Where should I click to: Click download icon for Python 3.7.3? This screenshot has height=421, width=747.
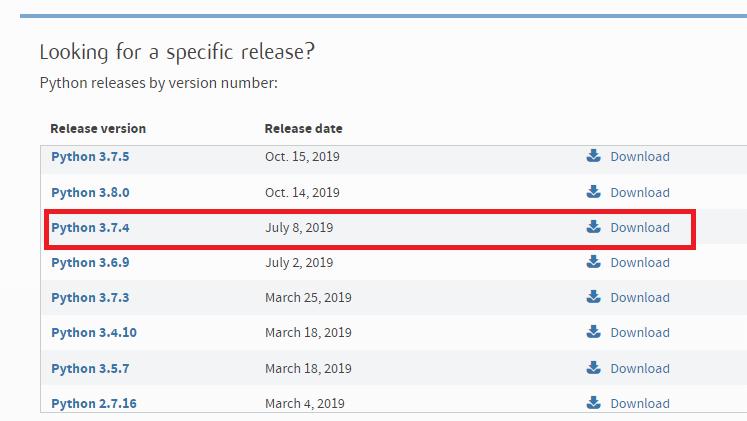pyautogui.click(x=593, y=297)
